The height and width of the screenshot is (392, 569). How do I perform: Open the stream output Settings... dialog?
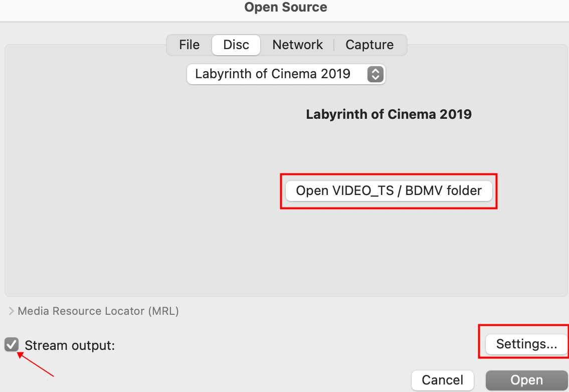click(x=526, y=344)
